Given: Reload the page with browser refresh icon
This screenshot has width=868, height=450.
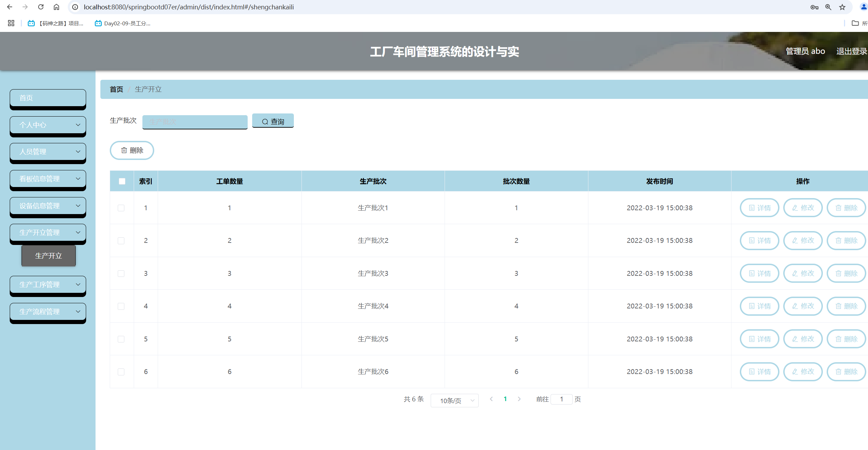Looking at the screenshot, I should coord(41,7).
